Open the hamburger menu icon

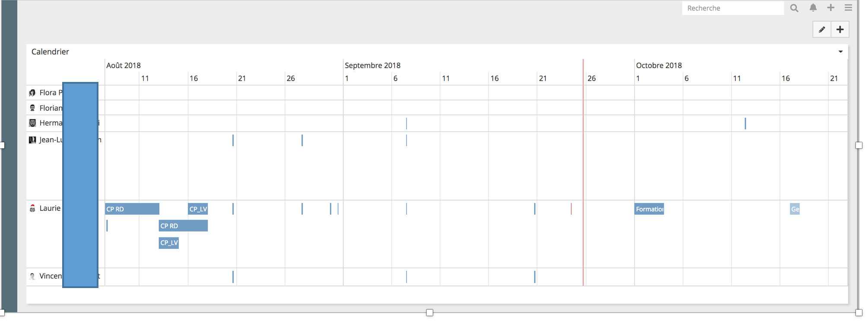pos(849,8)
